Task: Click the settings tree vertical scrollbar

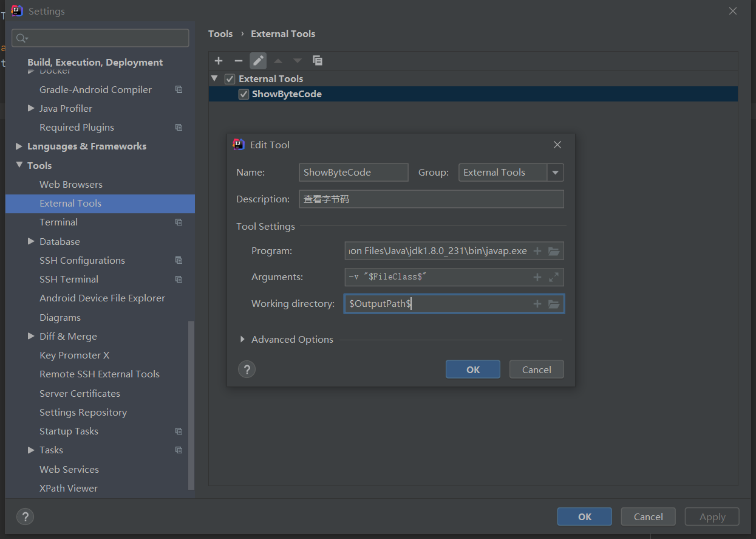Action: coord(191,405)
